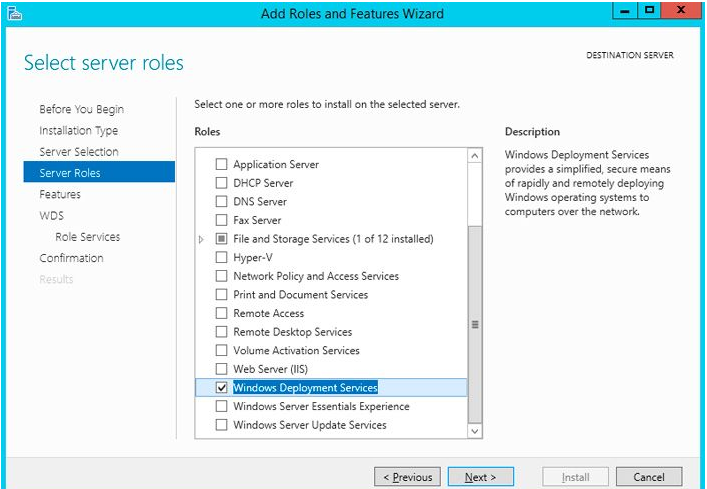
Task: Click the Next button
Action: tap(481, 477)
